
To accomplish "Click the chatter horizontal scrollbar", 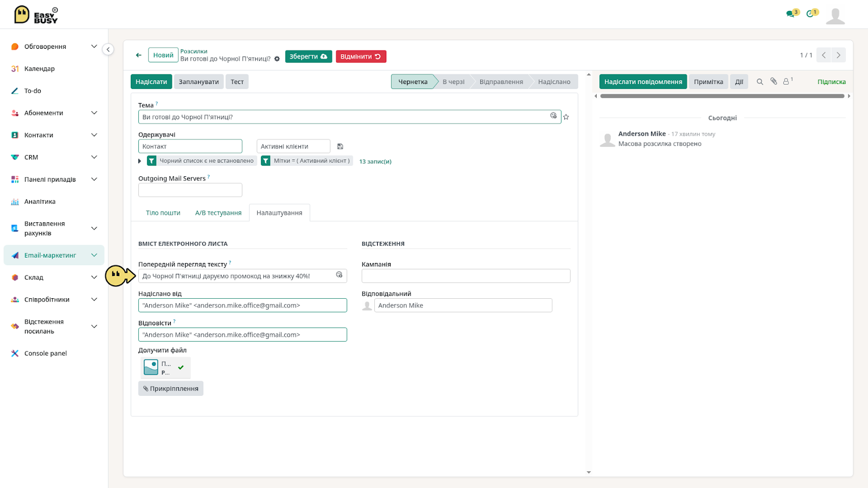I will 722,96.
